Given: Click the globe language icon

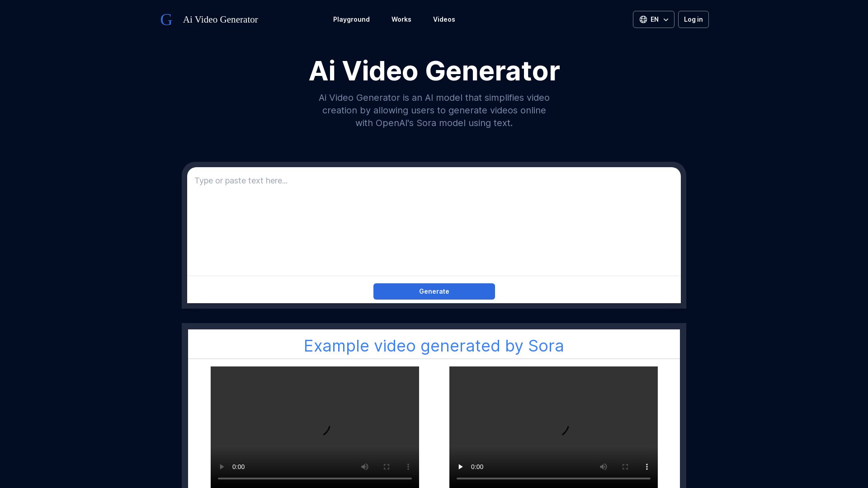Looking at the screenshot, I should pyautogui.click(x=643, y=19).
